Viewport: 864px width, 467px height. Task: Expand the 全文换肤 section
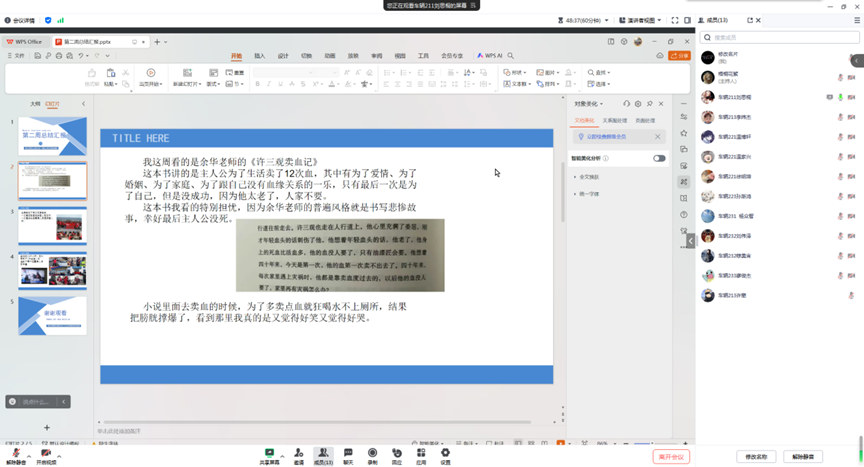click(x=588, y=177)
